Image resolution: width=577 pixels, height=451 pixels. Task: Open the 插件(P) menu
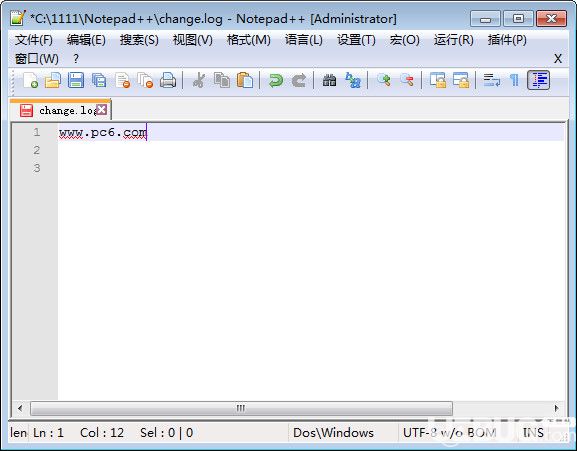coord(507,40)
